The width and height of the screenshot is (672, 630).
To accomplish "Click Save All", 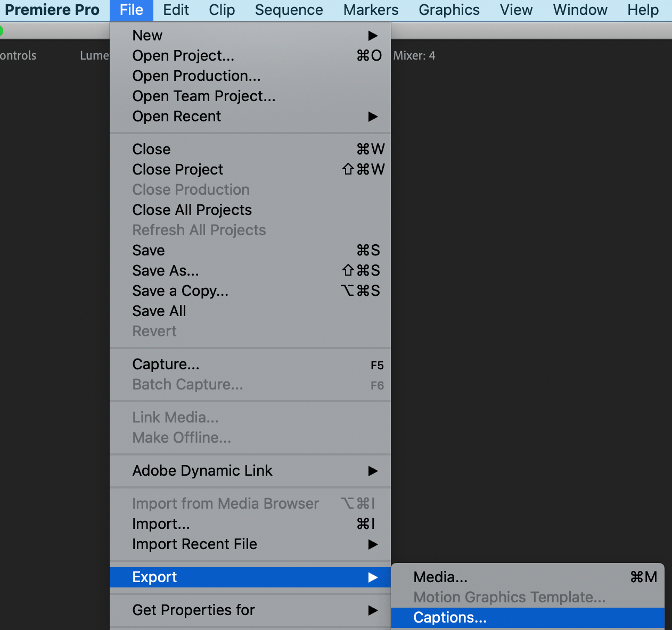I will click(x=159, y=311).
